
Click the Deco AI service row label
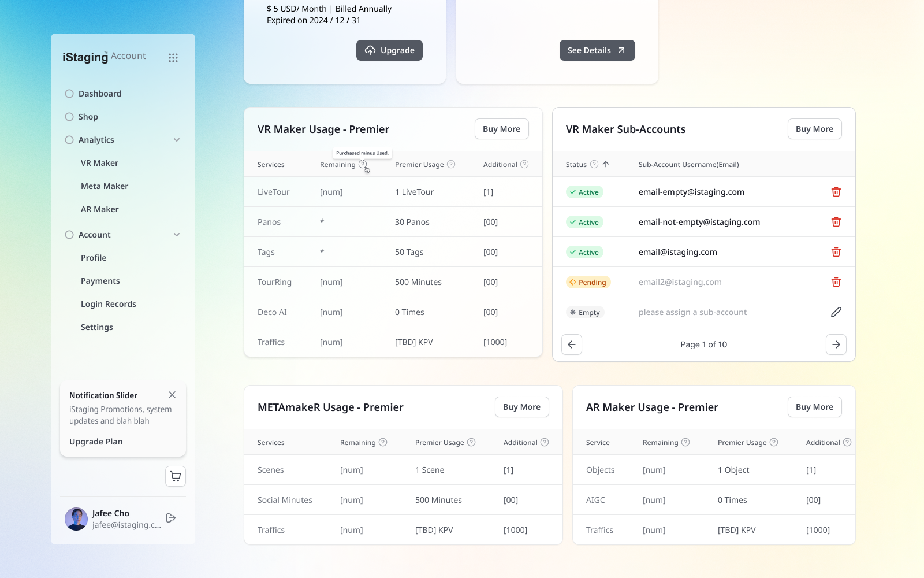click(272, 312)
